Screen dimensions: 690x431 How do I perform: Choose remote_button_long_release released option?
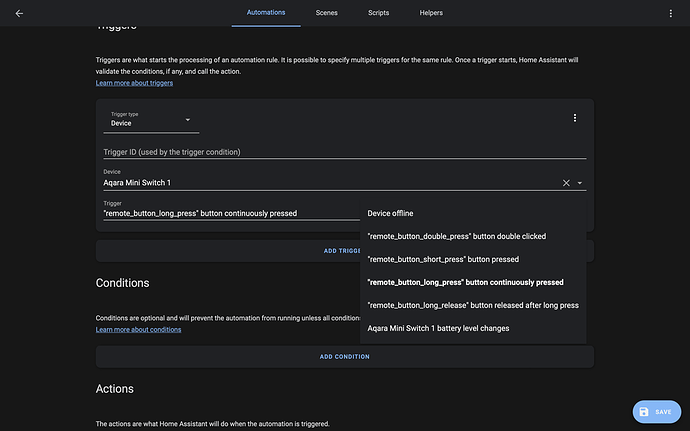[473, 305]
